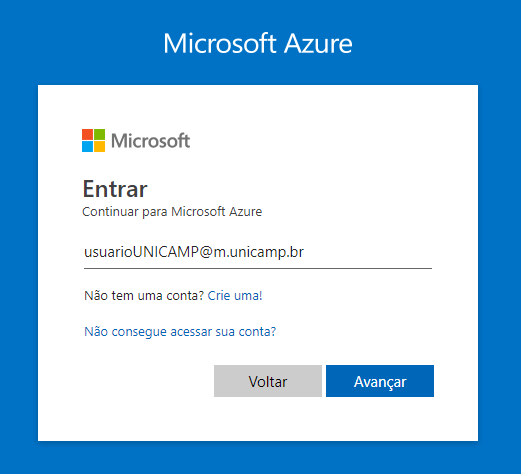Go back with the Voltar button

(x=268, y=381)
